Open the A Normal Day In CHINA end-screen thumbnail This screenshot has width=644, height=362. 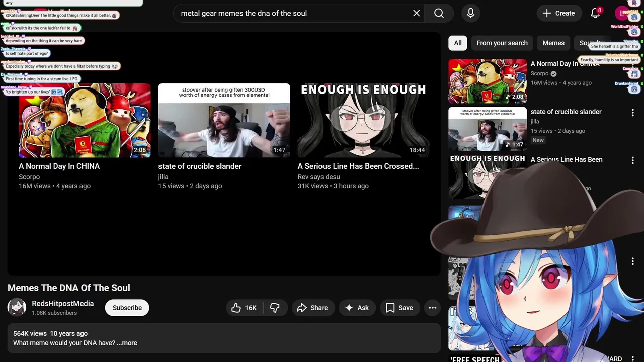click(85, 121)
